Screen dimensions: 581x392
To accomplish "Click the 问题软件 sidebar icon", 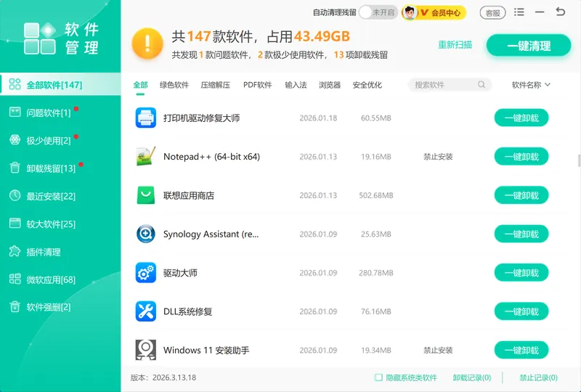I will tap(15, 112).
